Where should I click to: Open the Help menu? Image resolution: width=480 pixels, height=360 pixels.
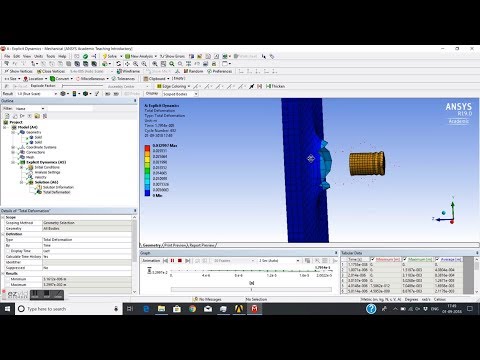tap(62, 56)
